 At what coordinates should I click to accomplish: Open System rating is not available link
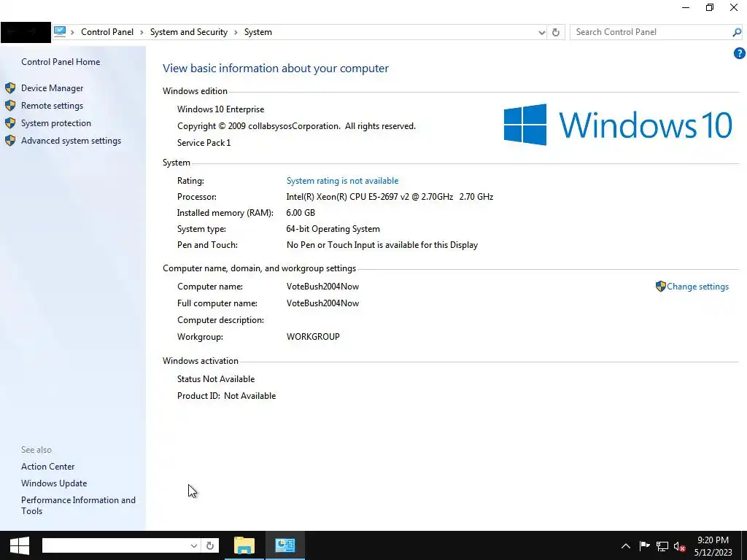tap(342, 181)
